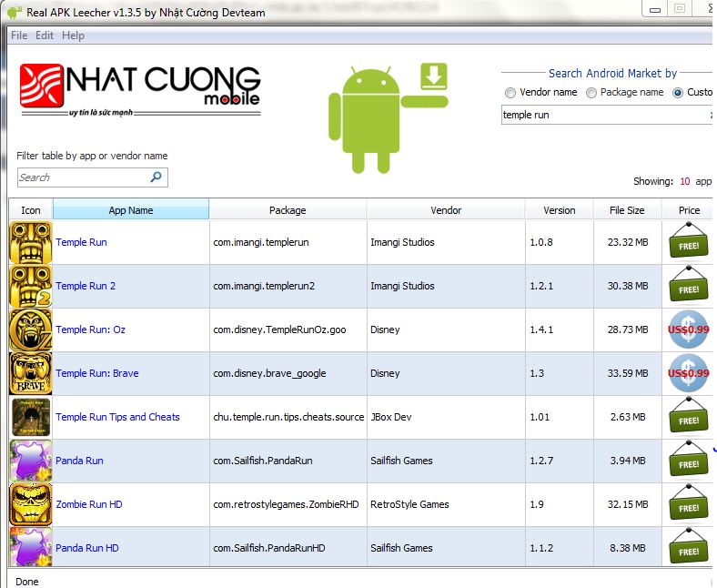Click the Temple Run: Brave app icon
The width and height of the screenshot is (717, 588).
[x=31, y=373]
